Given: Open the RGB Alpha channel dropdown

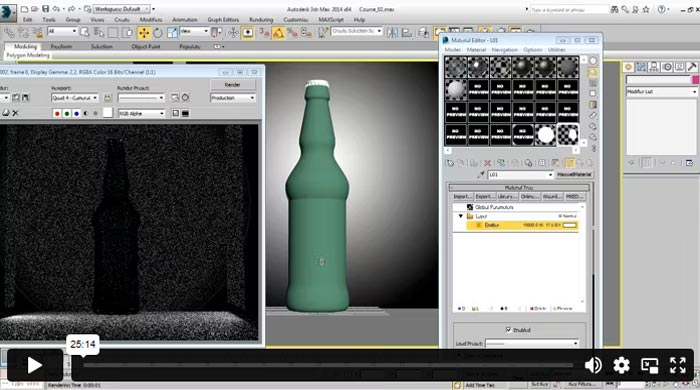Looking at the screenshot, I should tap(141, 113).
